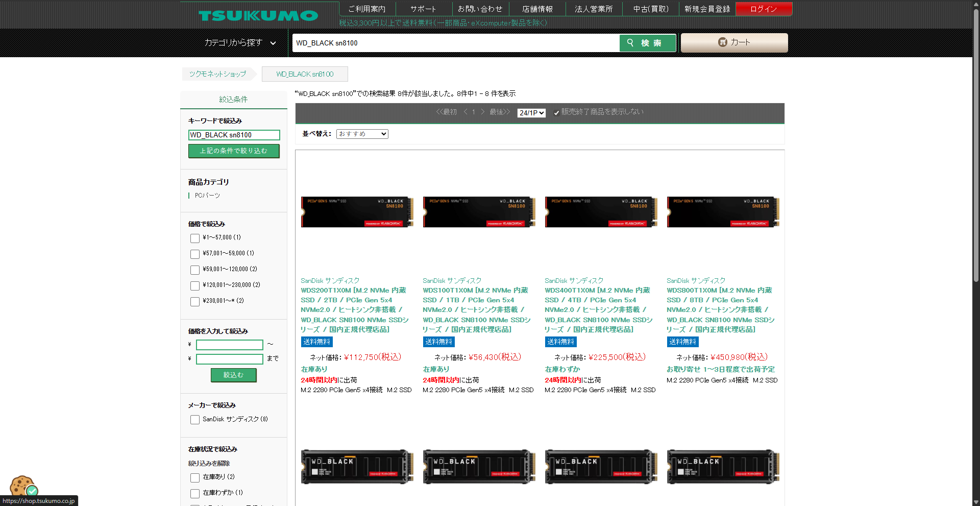Check the SanDisk サンディスク maker filter
Viewport: 980px width, 506px height.
pos(195,420)
